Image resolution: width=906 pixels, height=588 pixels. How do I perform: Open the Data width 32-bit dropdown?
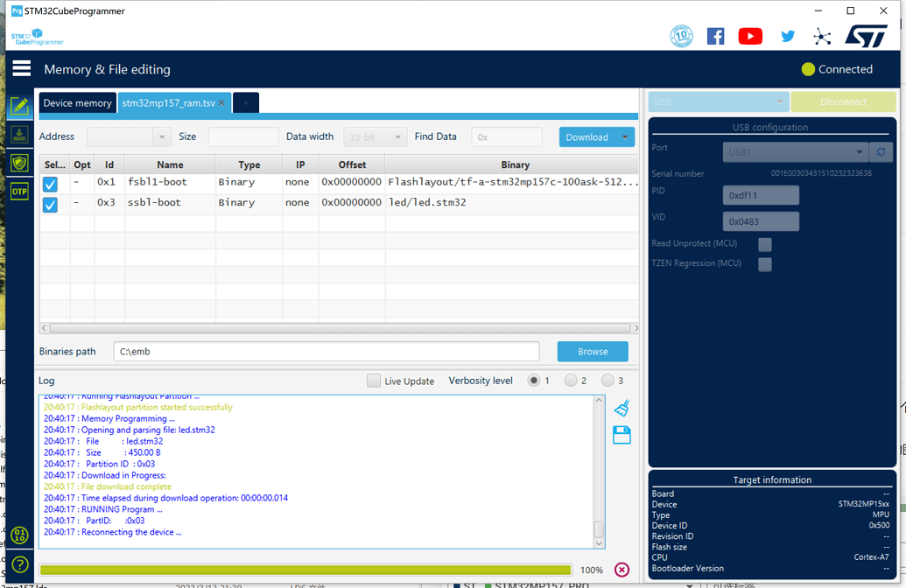(376, 137)
